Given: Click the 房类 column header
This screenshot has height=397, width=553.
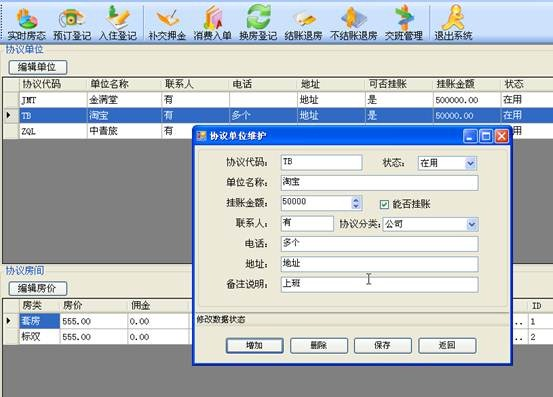Looking at the screenshot, I should click(x=39, y=305).
